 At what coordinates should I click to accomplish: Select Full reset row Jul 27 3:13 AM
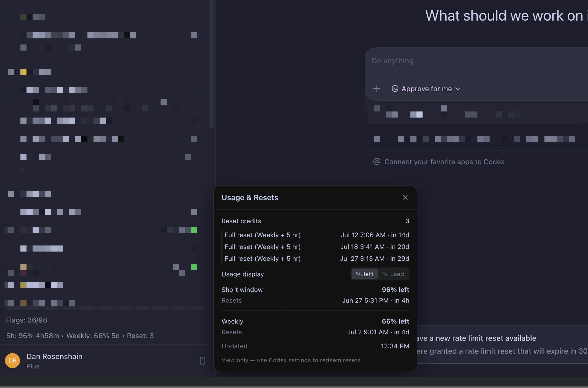point(317,259)
